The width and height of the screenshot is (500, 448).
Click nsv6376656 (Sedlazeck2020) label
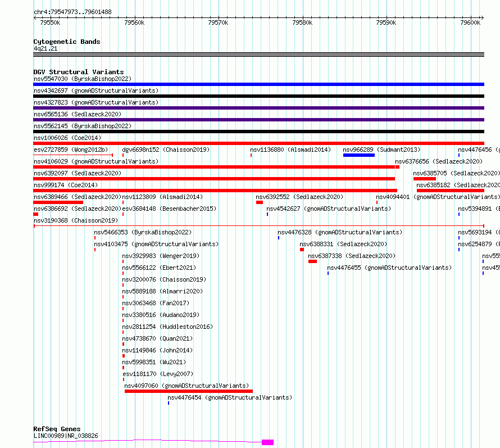pos(439,161)
